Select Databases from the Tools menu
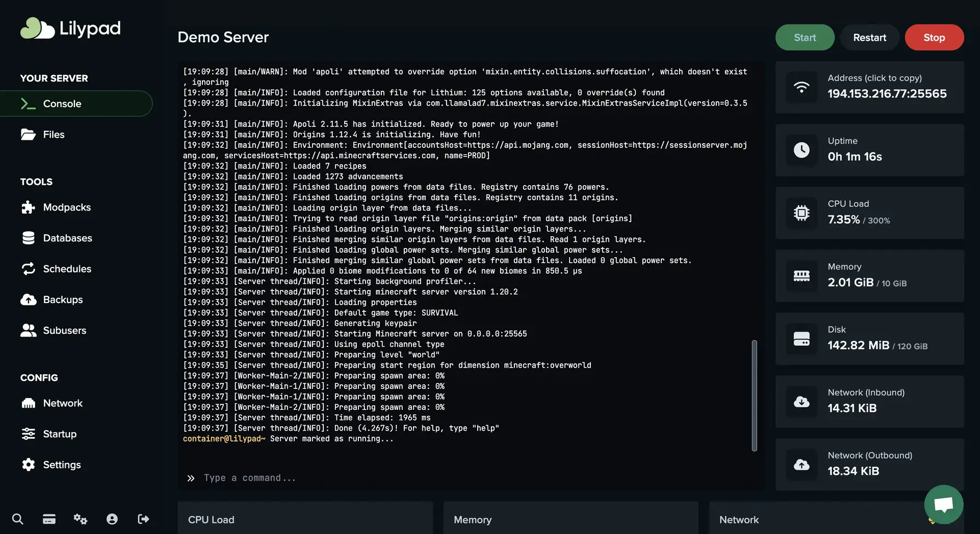This screenshot has width=980, height=534. click(x=67, y=238)
